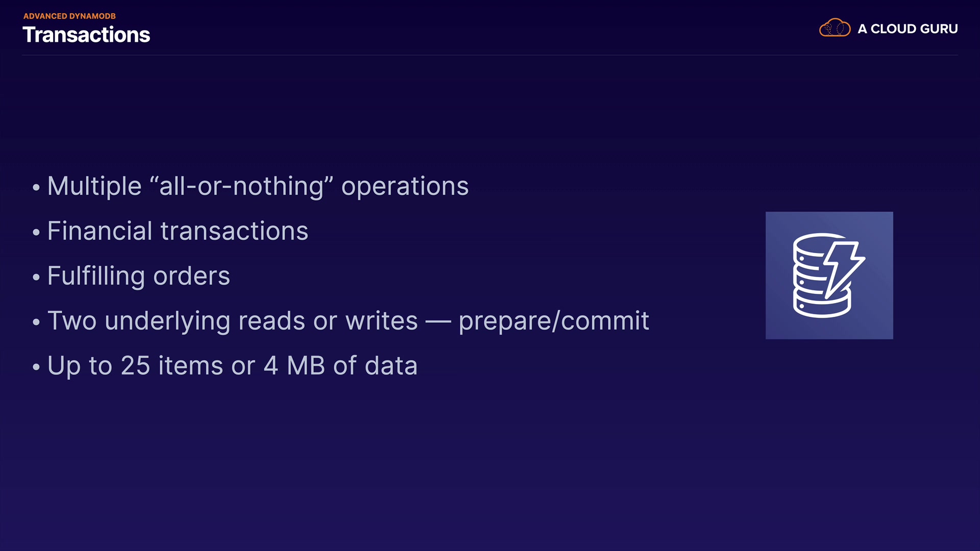Click the orange "ADVANCED DYNAMODB" label
Image resolution: width=980 pixels, height=551 pixels.
(x=69, y=16)
